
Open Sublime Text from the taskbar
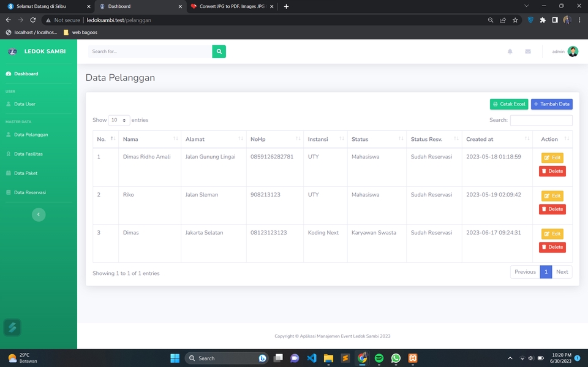(x=345, y=358)
